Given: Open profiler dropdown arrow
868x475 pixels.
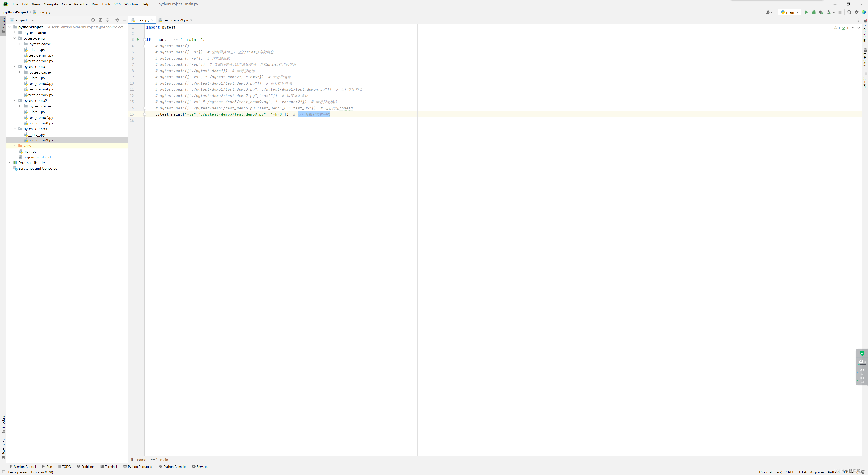Looking at the screenshot, I should (x=834, y=12).
